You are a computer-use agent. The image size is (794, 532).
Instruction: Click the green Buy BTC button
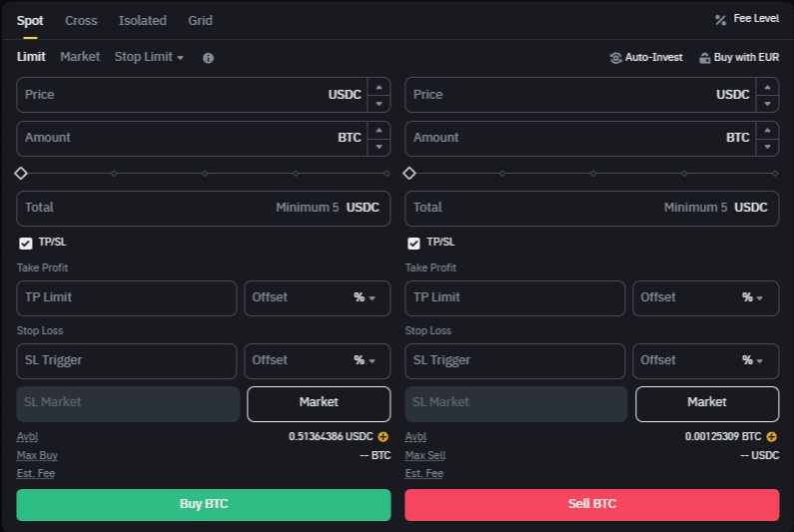[x=204, y=504]
